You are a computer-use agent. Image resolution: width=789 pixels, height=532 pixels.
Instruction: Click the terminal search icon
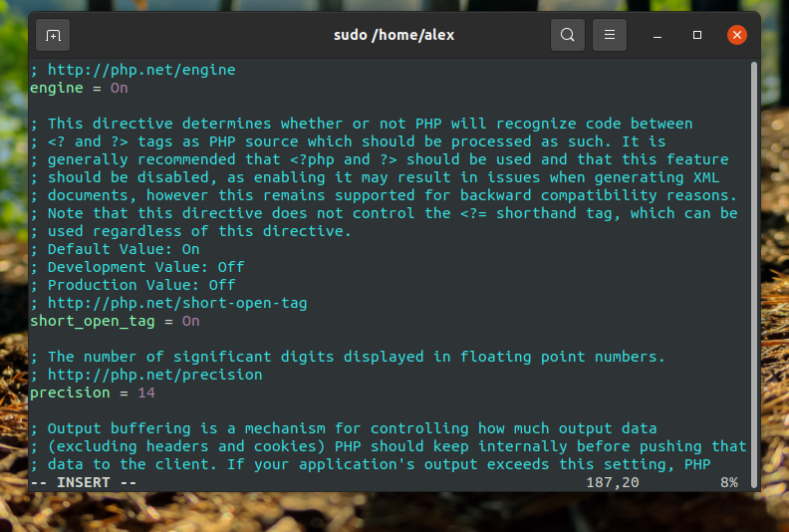(x=568, y=35)
